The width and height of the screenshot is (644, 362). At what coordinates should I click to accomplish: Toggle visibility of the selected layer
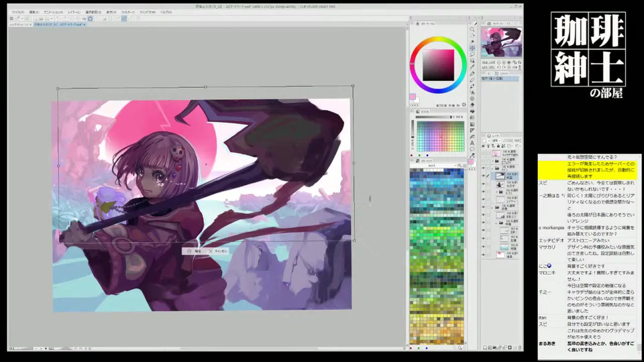point(484,176)
